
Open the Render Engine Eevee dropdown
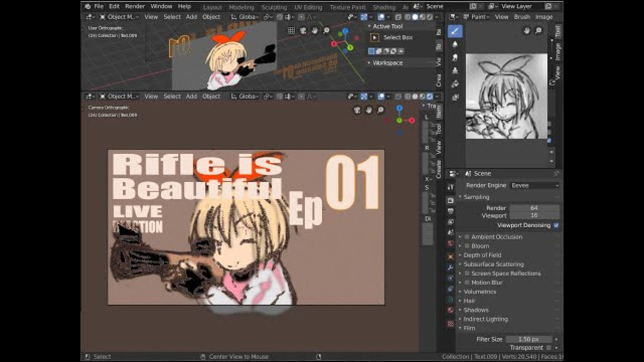(535, 186)
